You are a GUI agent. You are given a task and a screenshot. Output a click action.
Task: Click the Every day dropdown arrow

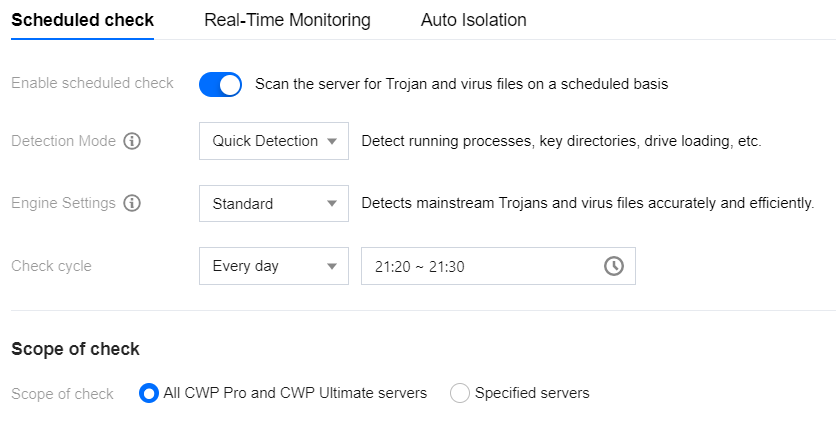pos(332,266)
